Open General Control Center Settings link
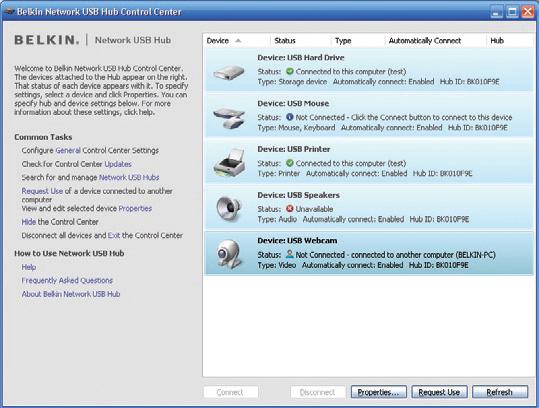 pyautogui.click(x=68, y=151)
